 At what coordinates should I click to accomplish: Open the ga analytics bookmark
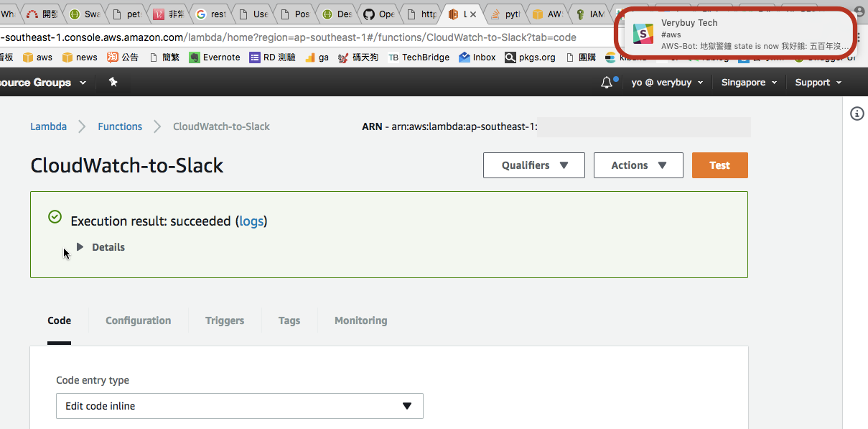tap(317, 57)
